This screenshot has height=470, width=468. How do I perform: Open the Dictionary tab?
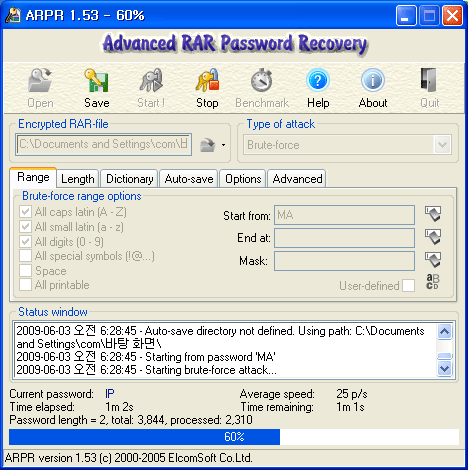(130, 179)
